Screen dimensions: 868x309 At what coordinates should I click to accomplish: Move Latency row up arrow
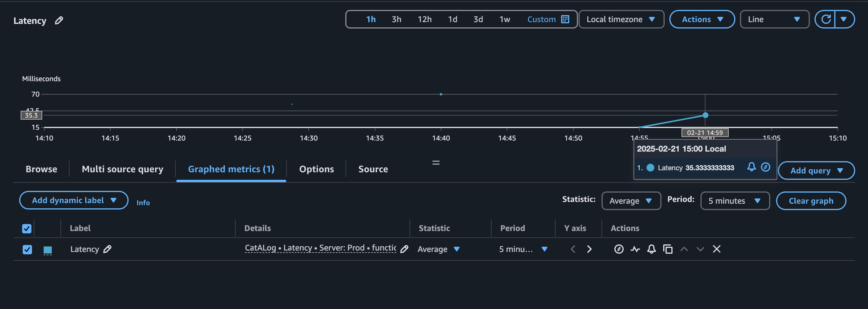[684, 249]
